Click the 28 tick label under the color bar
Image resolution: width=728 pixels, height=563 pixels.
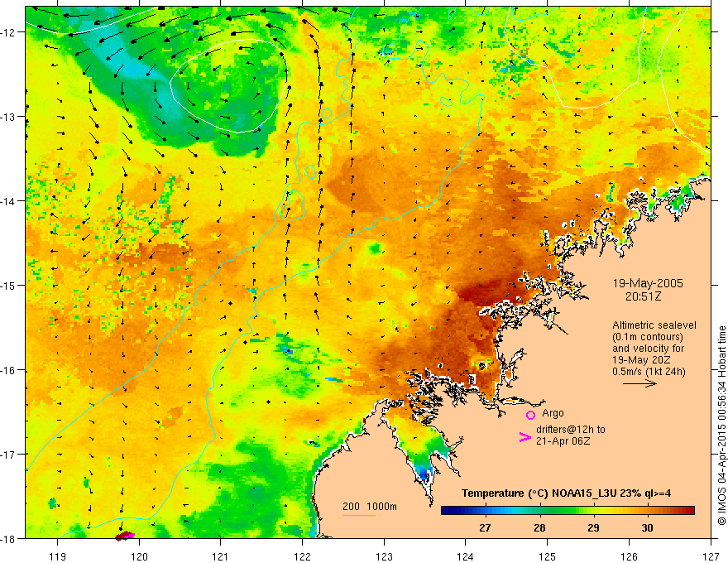539,527
